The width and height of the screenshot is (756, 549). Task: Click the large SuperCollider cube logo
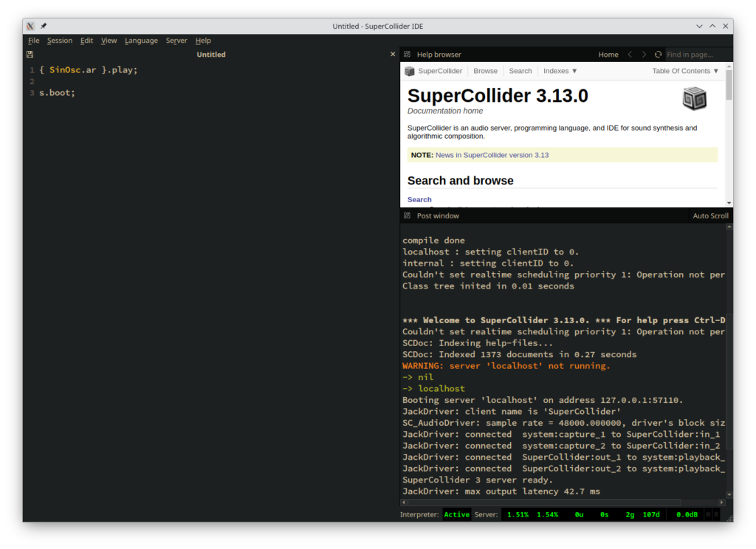point(694,98)
